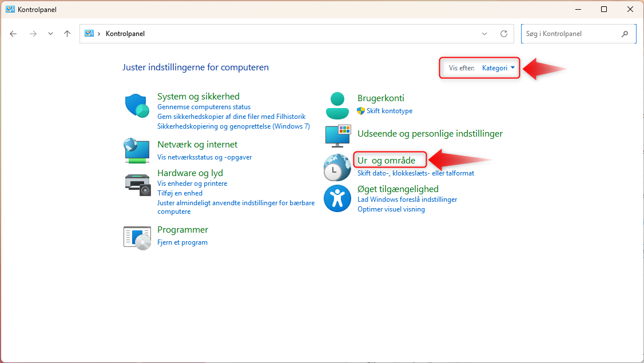The height and width of the screenshot is (363, 644).
Task: Click Kontrolpanel in the address breadcrumb
Action: [x=125, y=34]
